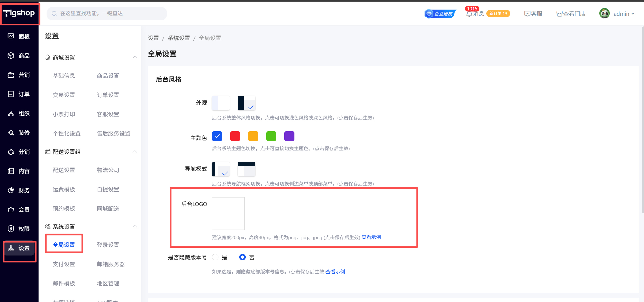Image resolution: width=644 pixels, height=302 pixels.
Task: Open 权限 permissions shield icon
Action: tap(11, 229)
